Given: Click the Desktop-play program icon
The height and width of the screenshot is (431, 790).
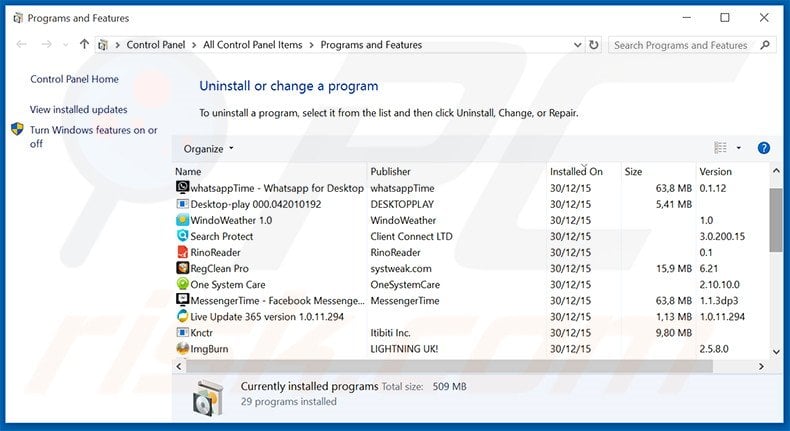Looking at the screenshot, I should tap(182, 204).
